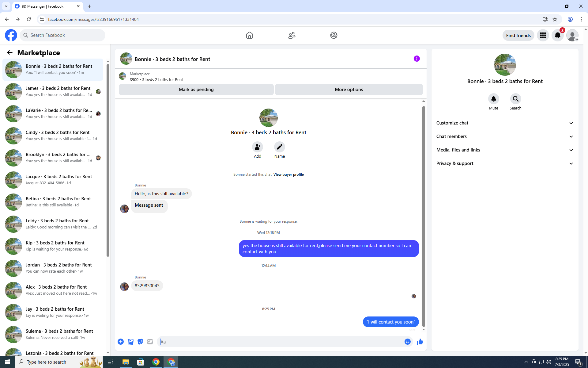Click the GIF chooser icon

tap(150, 342)
